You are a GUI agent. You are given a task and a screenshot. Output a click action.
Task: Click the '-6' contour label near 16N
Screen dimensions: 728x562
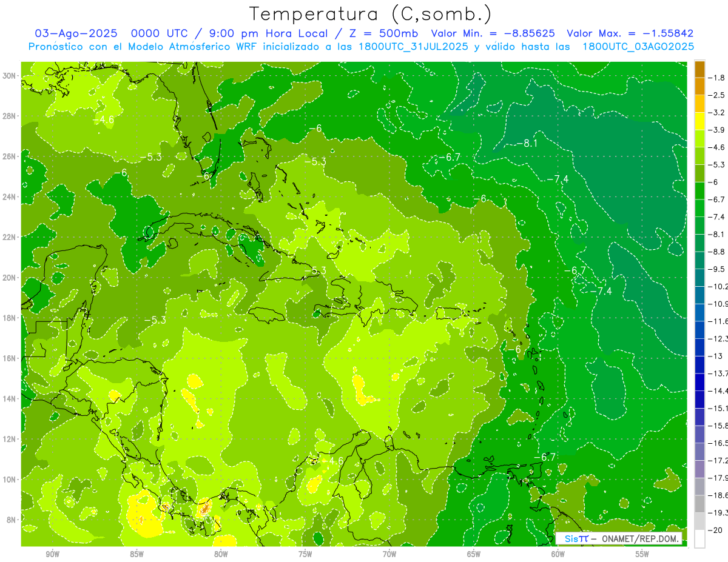click(x=514, y=350)
